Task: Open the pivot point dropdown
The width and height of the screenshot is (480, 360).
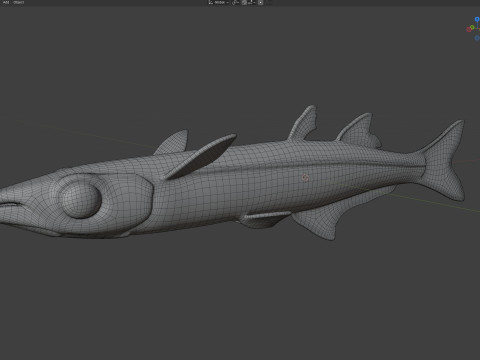Action: (x=235, y=2)
